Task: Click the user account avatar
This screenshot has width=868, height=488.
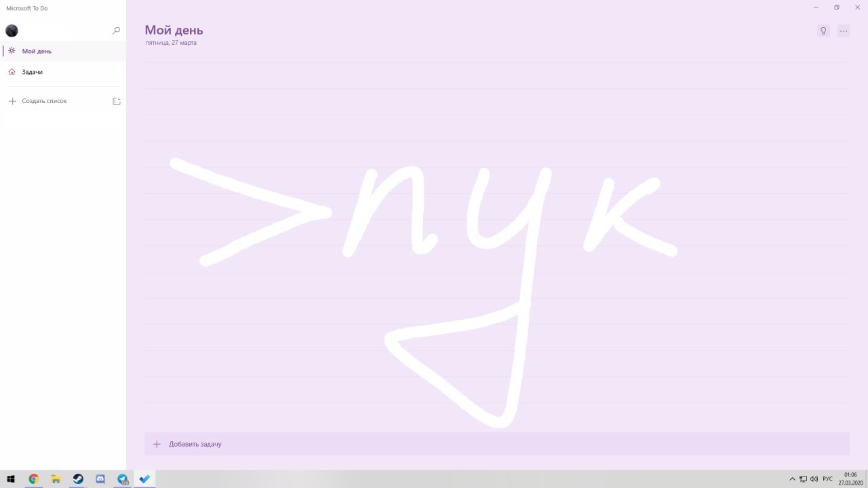Action: (12, 30)
